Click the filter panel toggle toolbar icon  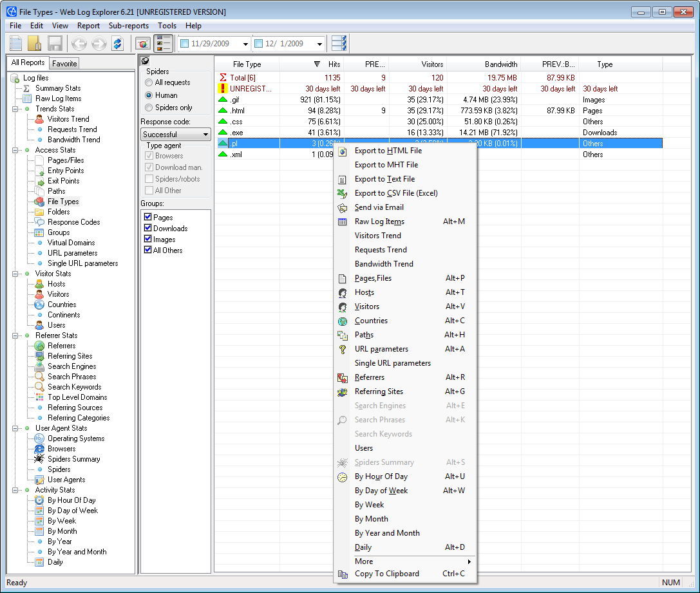coord(164,44)
